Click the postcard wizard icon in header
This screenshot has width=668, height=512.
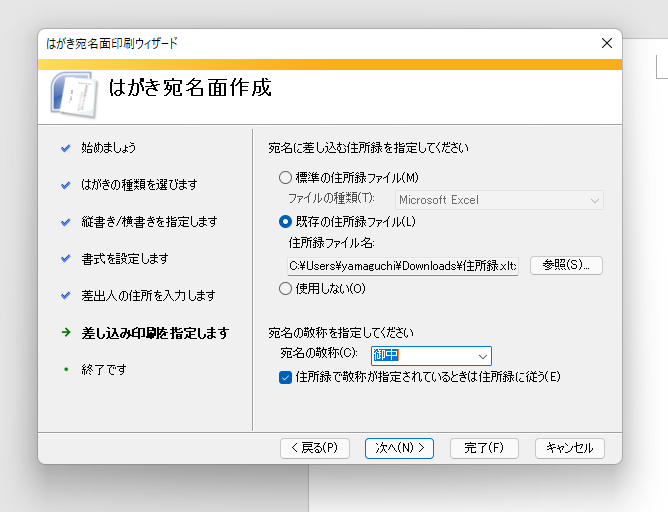point(74,95)
